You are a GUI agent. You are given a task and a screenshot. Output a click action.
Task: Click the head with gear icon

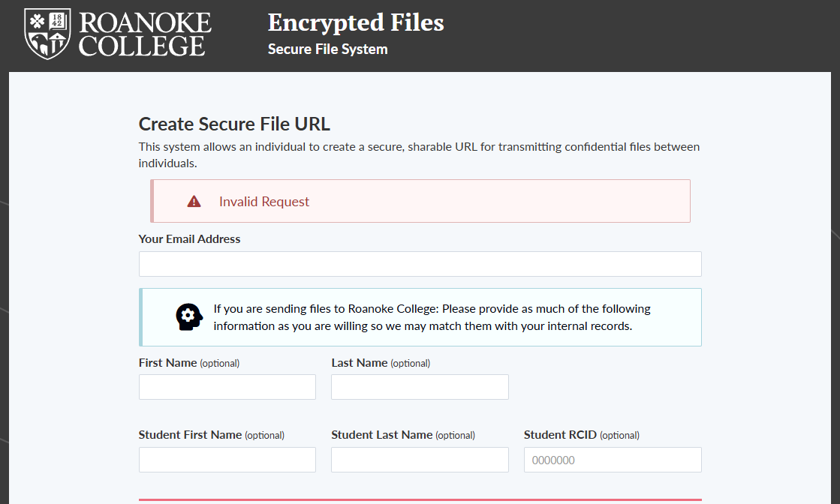coord(189,316)
